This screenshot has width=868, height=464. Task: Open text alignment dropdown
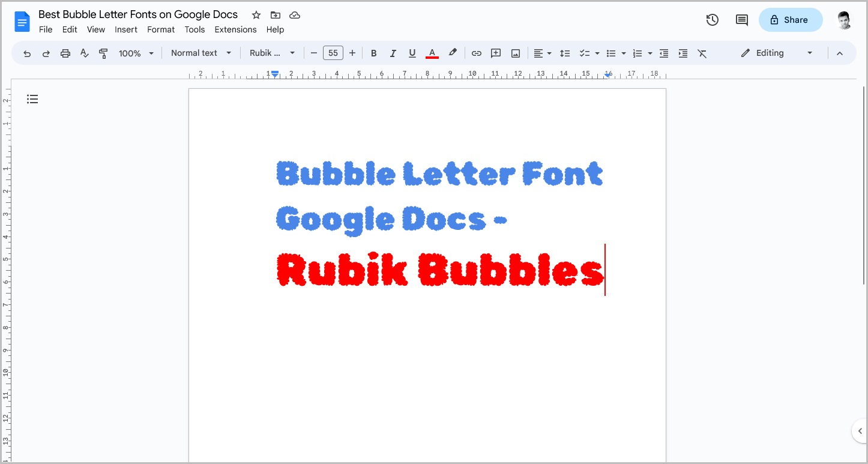pos(543,53)
